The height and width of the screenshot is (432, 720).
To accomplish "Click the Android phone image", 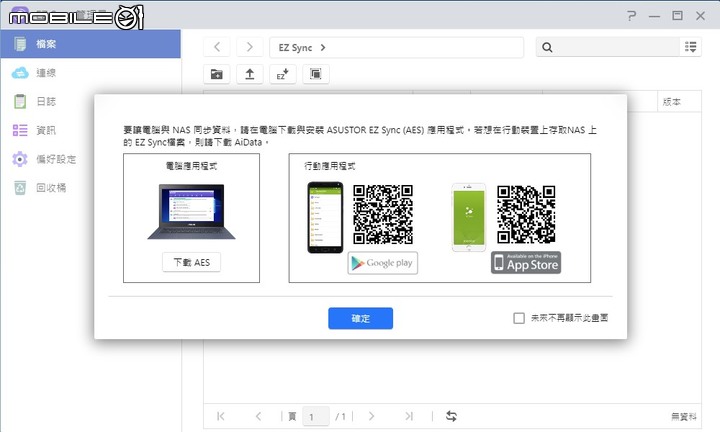I will click(x=325, y=218).
